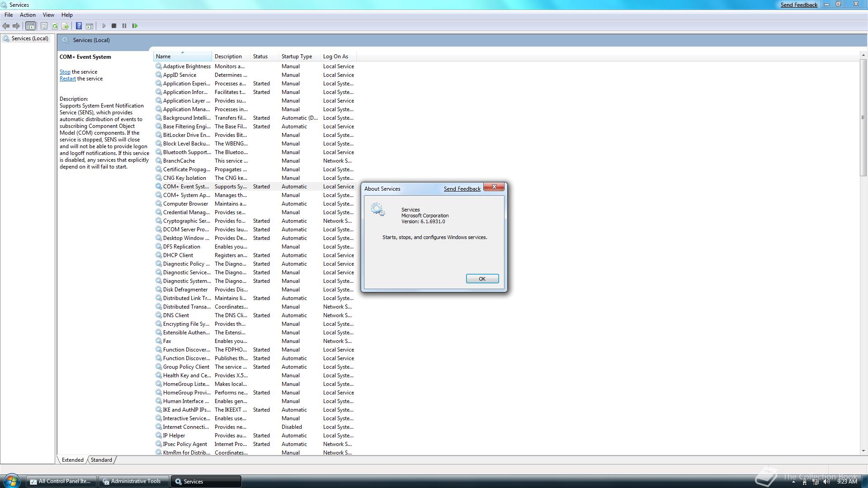This screenshot has height=488, width=868.
Task: Select the Bluetooth Support service row
Action: click(255, 152)
